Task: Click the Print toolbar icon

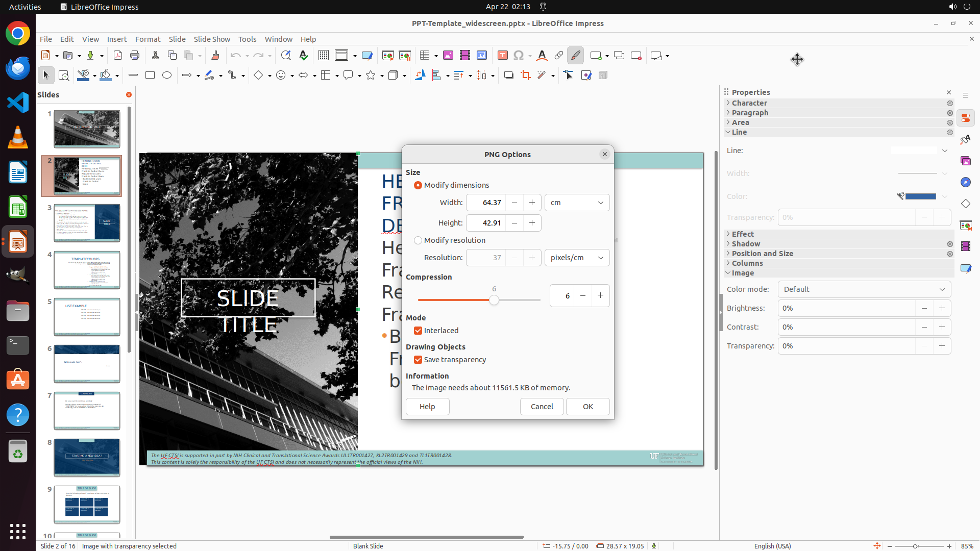Action: point(135,56)
